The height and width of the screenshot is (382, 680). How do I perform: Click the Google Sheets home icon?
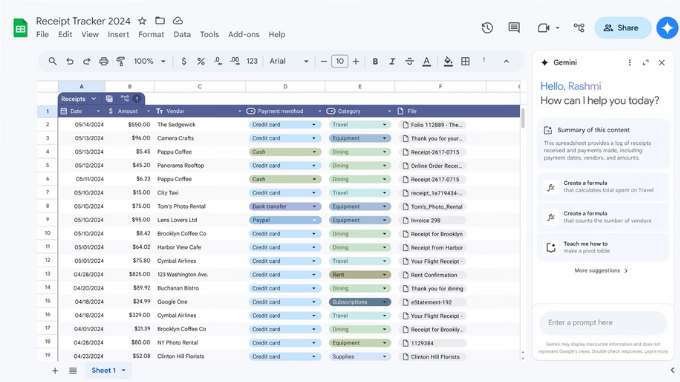pos(20,28)
